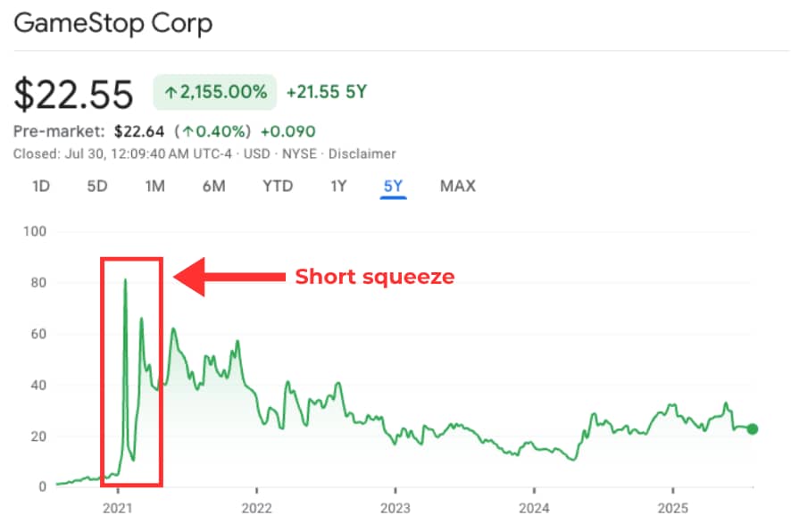Click the 2025 x-axis label

[672, 505]
